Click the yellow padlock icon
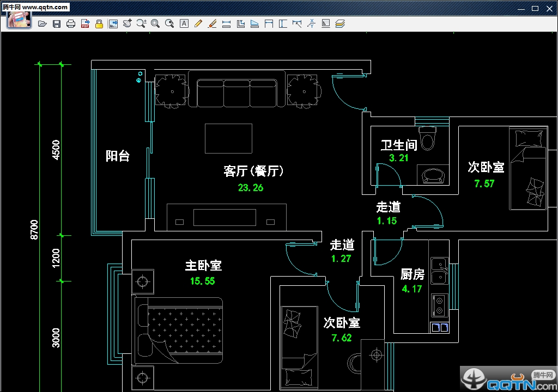 pyautogui.click(x=99, y=24)
